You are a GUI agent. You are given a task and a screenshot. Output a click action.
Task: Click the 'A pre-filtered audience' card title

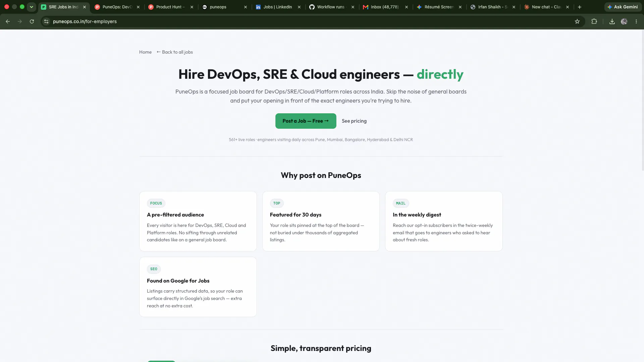[175, 215]
